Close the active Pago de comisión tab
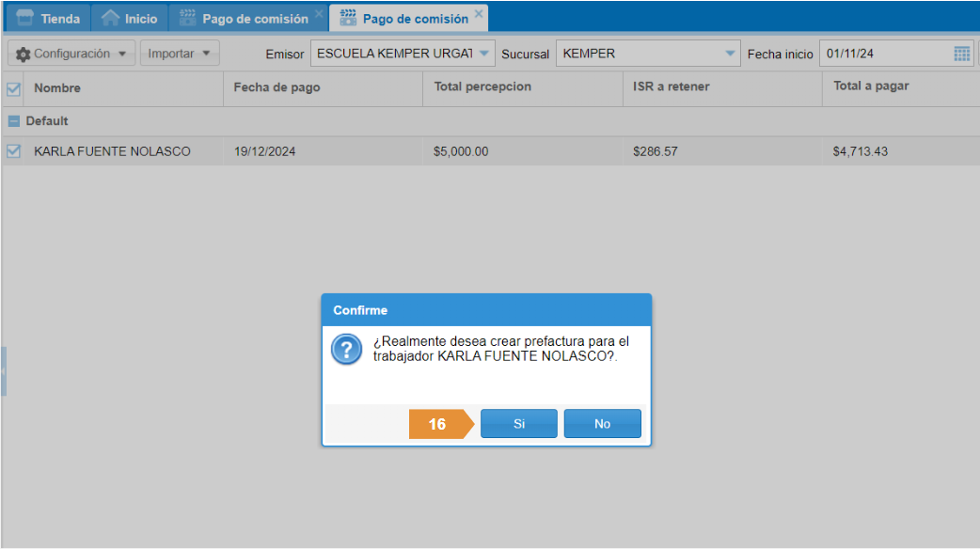This screenshot has height=549, width=980. (x=480, y=14)
